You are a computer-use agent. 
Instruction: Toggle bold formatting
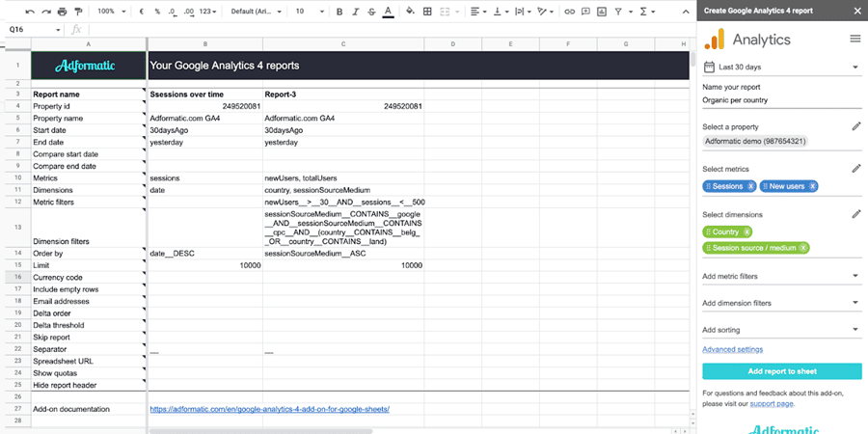pyautogui.click(x=339, y=11)
